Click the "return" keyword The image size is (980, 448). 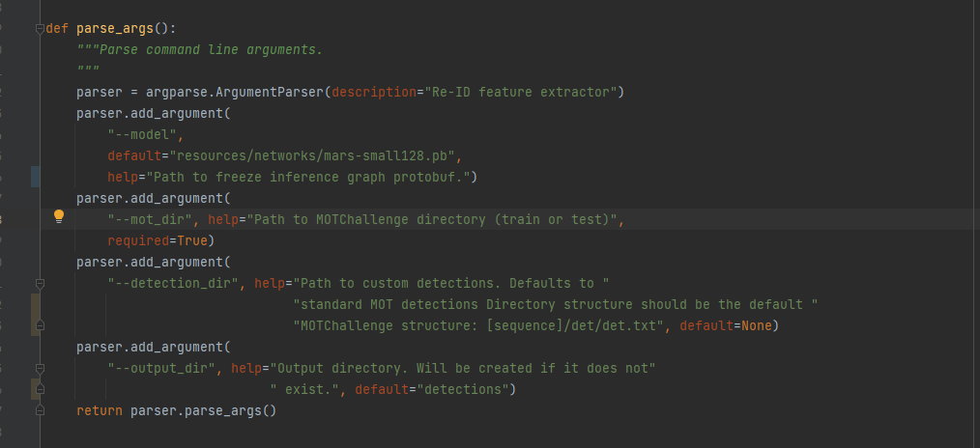(100, 410)
